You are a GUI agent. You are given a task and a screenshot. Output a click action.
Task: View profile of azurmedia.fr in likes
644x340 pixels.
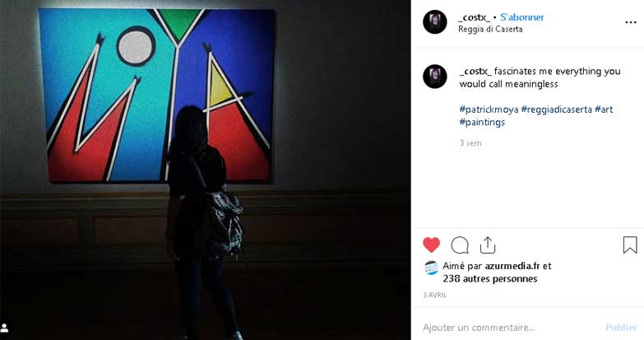click(512, 266)
